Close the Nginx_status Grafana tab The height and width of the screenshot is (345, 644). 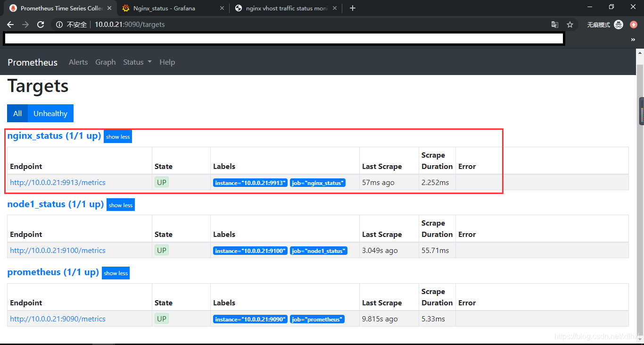click(x=222, y=8)
